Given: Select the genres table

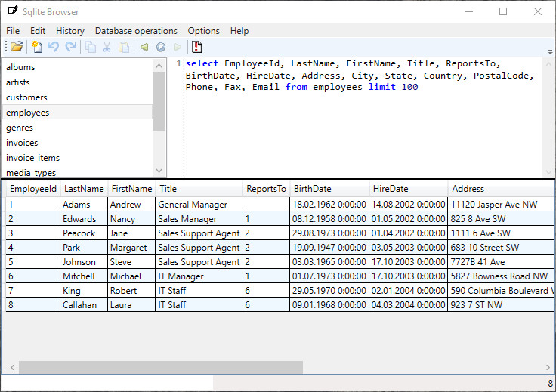Looking at the screenshot, I should click(77, 128).
